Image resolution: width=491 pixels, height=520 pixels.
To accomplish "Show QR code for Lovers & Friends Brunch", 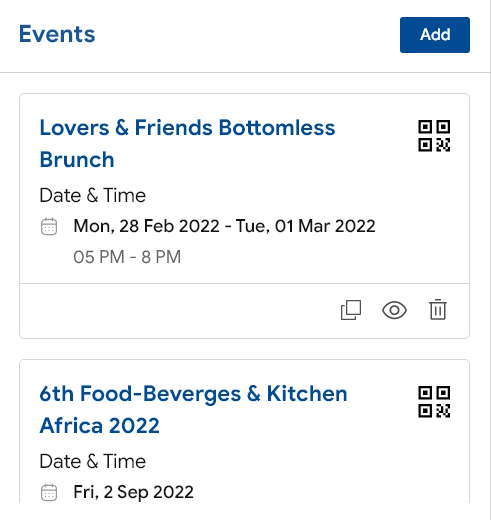I will click(x=434, y=136).
